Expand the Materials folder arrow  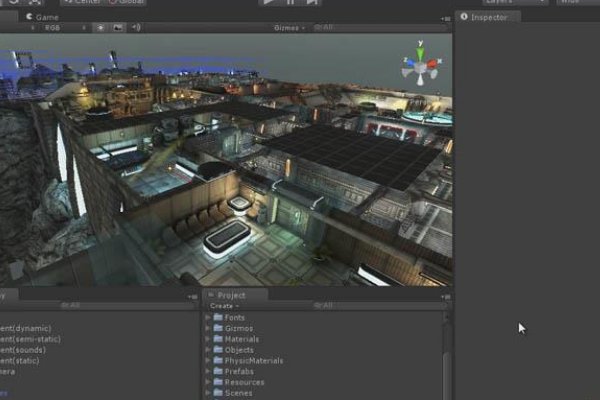208,339
